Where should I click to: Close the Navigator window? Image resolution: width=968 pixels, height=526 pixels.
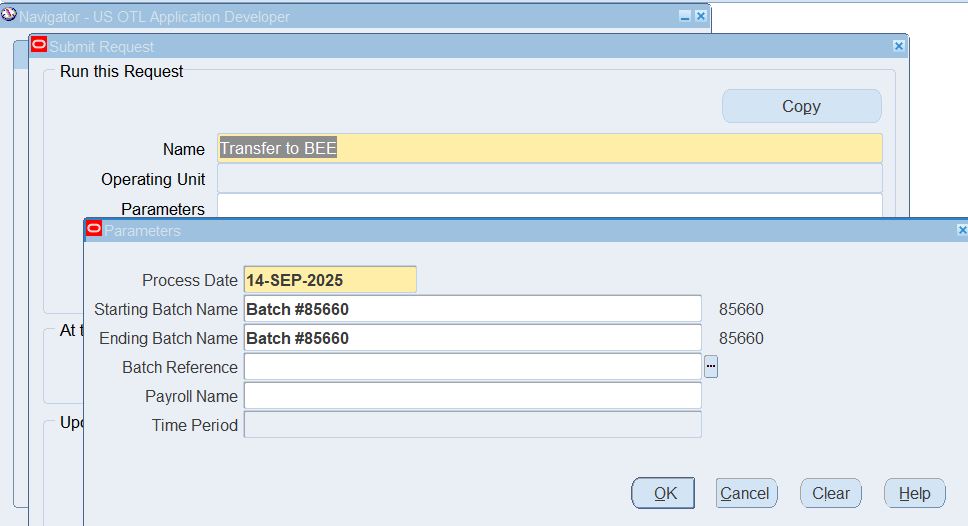(x=700, y=17)
